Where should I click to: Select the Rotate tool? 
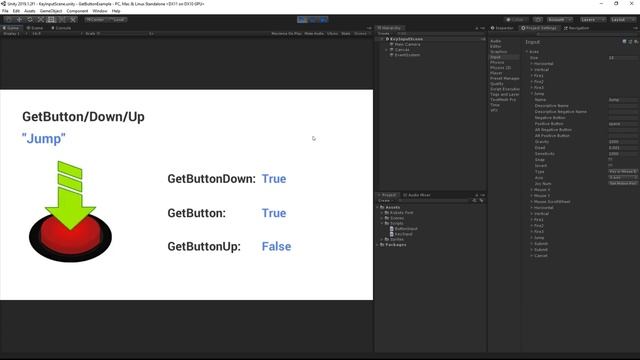30,20
